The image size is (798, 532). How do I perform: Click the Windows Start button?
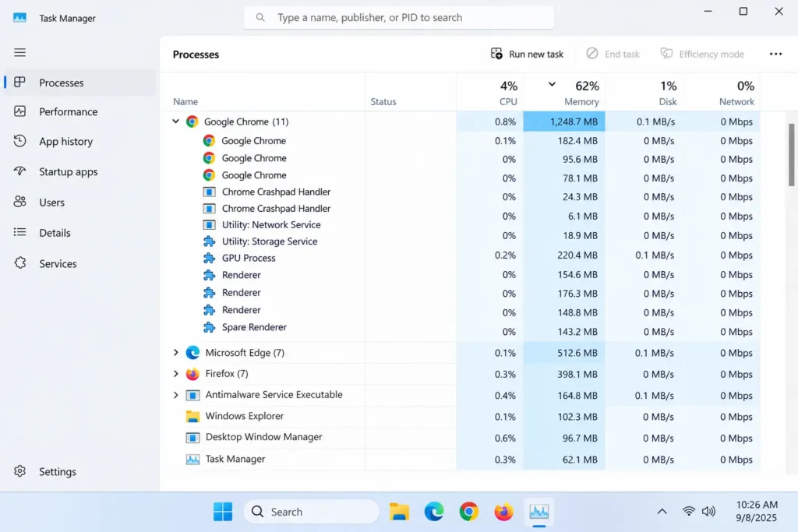223,512
